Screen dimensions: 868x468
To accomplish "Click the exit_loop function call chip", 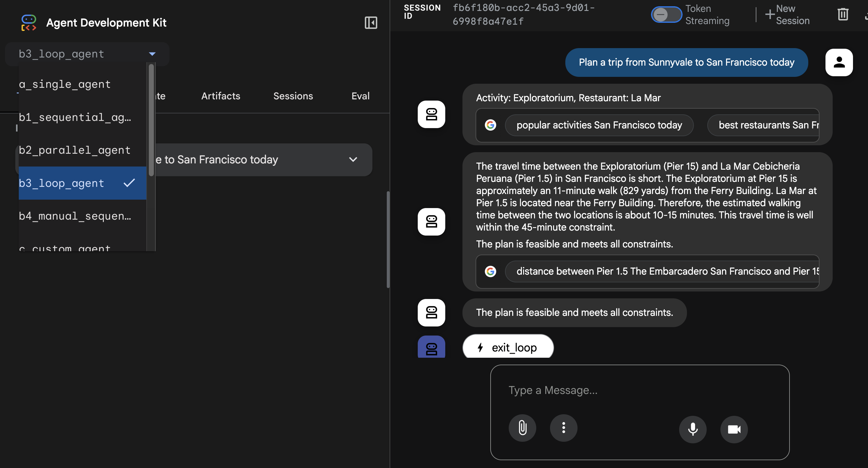I will click(x=508, y=347).
